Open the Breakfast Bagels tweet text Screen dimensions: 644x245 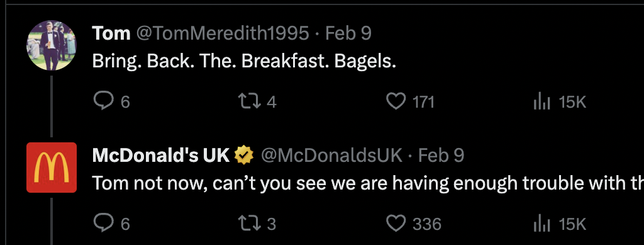coord(244,61)
